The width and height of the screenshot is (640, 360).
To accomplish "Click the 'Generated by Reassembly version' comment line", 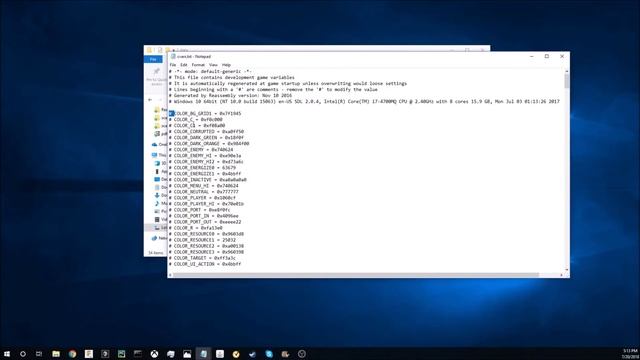I will pos(230,96).
